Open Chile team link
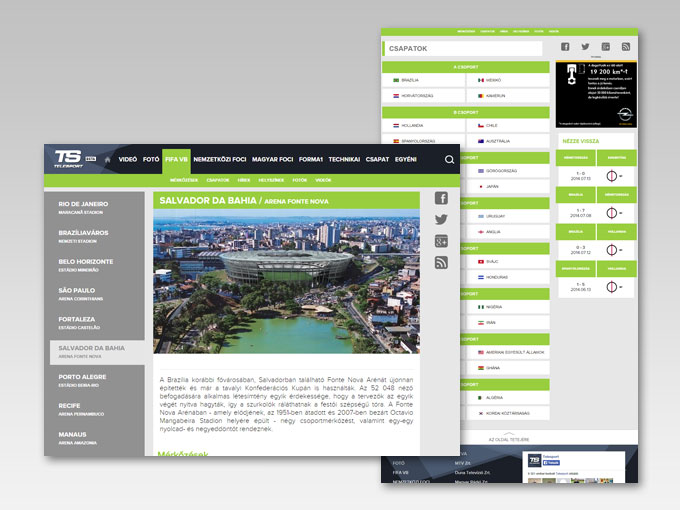Viewport: 680px width, 510px height. (508, 125)
